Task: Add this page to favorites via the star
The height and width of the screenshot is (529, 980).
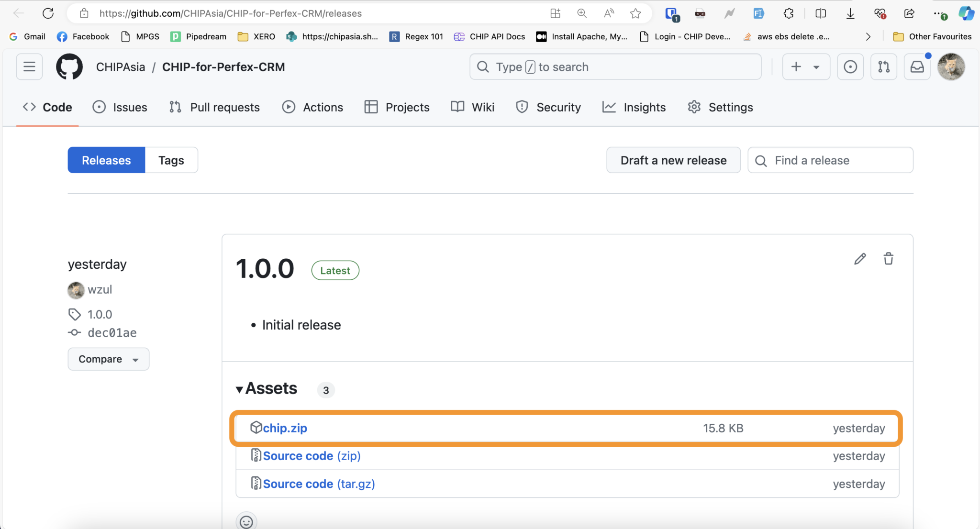Action: click(x=635, y=13)
